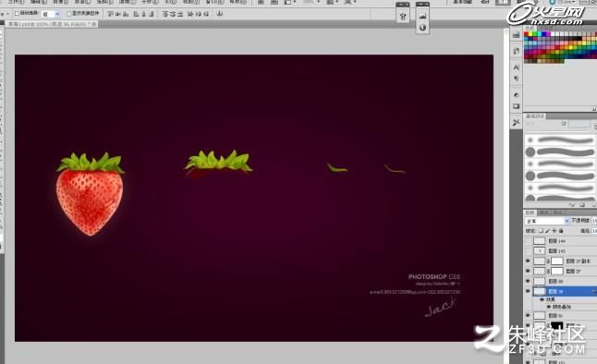Open 文件 (File) menu
597x364 pixels.
click(17, 2)
